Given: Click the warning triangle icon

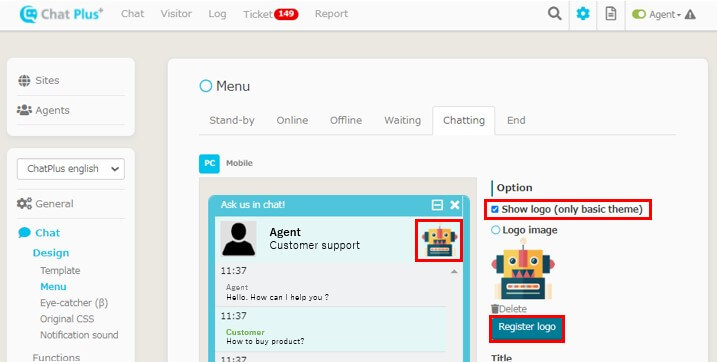Looking at the screenshot, I should (x=690, y=14).
